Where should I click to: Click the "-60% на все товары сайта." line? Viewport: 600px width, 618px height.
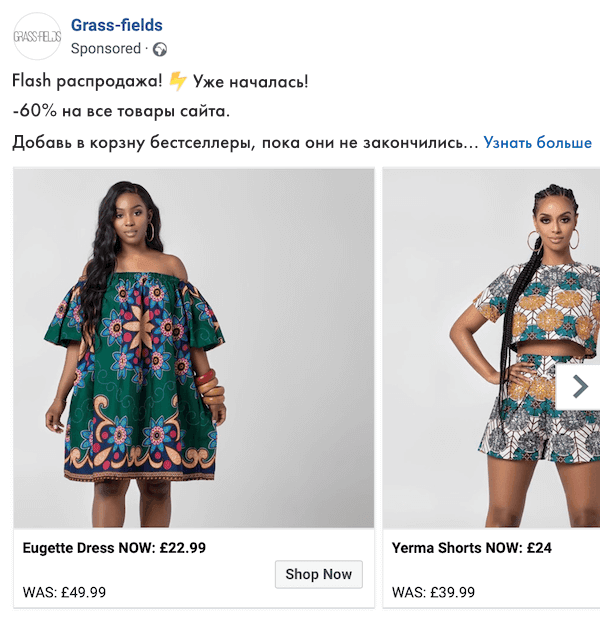point(121,111)
